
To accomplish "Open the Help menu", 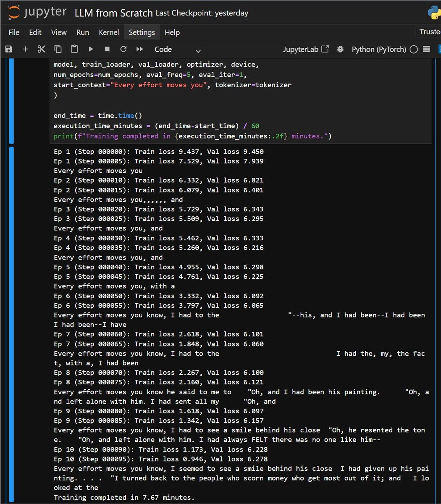I will pyautogui.click(x=172, y=32).
